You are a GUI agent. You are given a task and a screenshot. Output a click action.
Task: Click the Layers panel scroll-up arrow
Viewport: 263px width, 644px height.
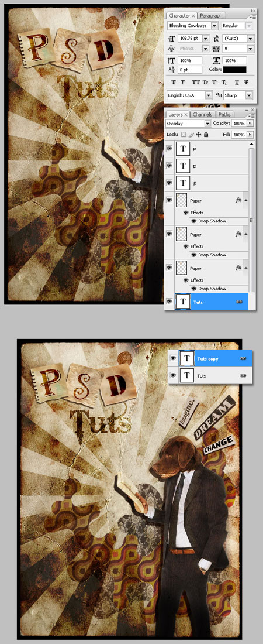(x=251, y=144)
